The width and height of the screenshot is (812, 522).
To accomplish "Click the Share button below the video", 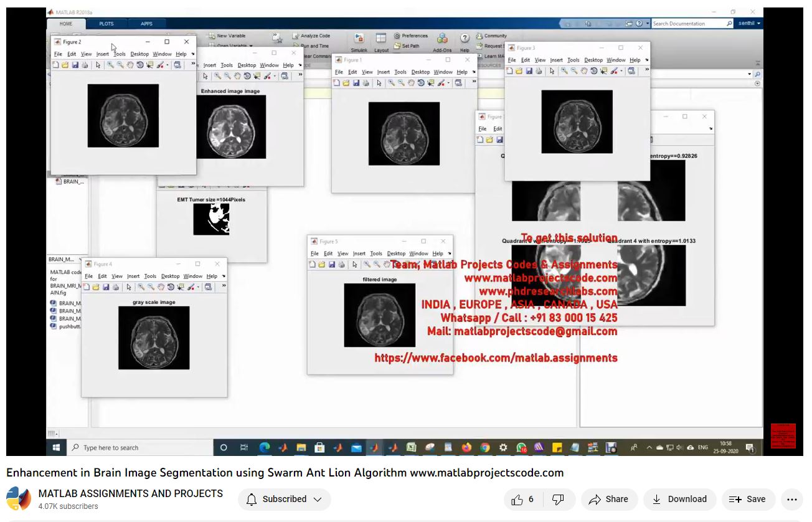I will tap(608, 499).
